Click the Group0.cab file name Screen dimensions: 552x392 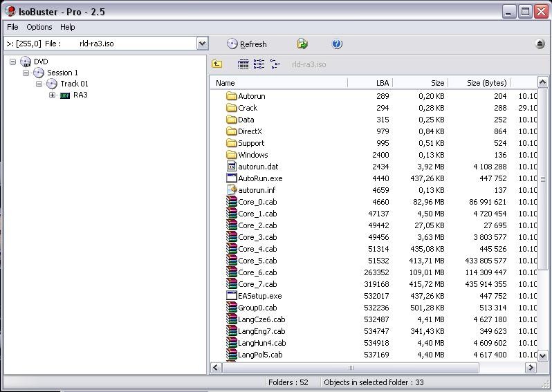(x=257, y=308)
